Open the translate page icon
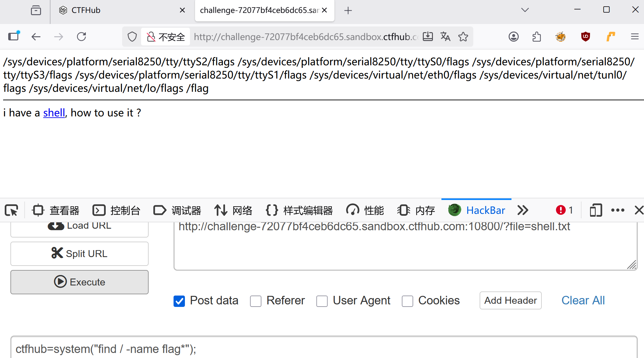This screenshot has height=358, width=644. [x=445, y=37]
